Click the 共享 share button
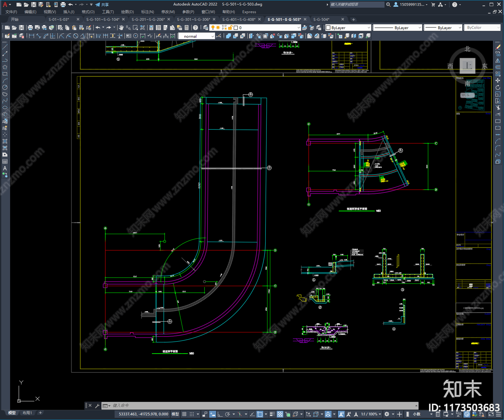 tap(102, 4)
